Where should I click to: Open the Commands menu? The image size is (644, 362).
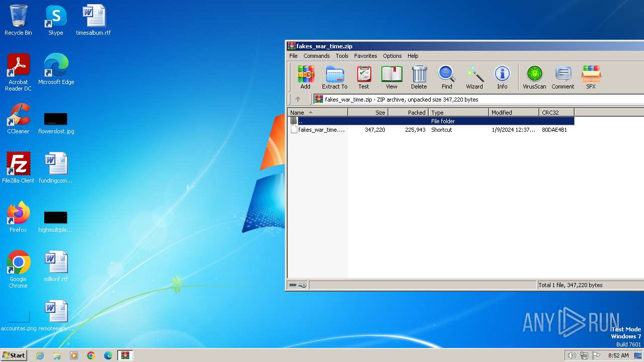pos(316,56)
